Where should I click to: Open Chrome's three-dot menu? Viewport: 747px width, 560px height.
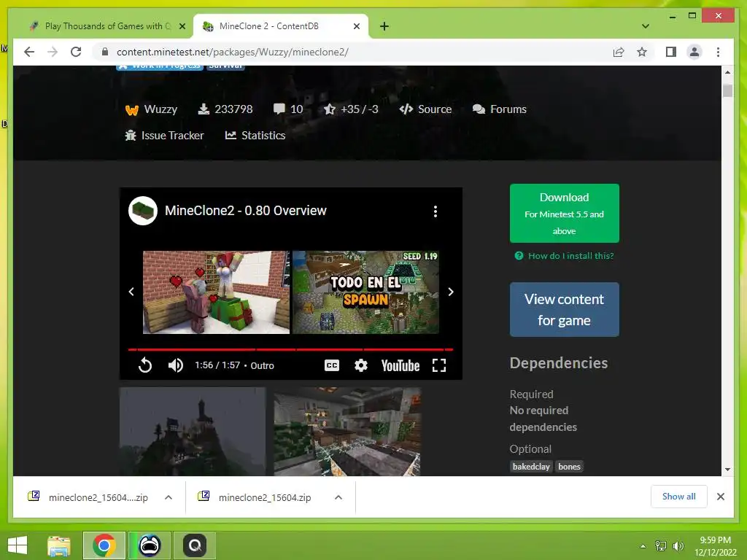pos(718,52)
